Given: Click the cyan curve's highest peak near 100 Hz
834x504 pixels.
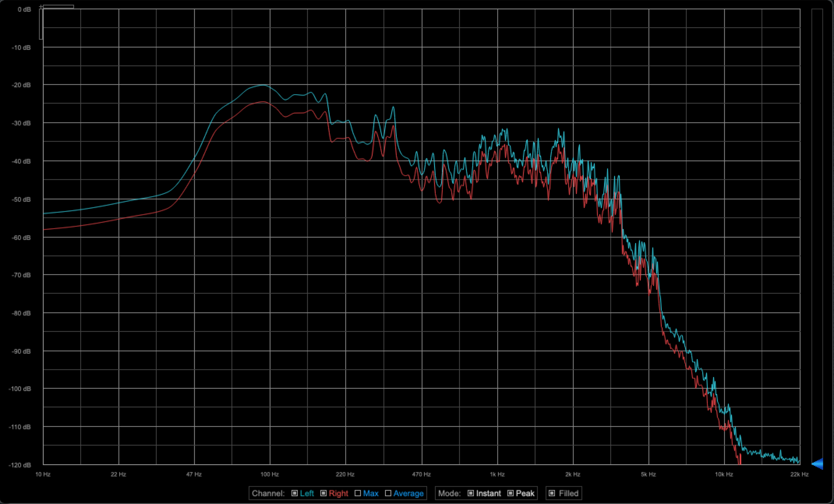Looking at the screenshot, I should (x=263, y=85).
